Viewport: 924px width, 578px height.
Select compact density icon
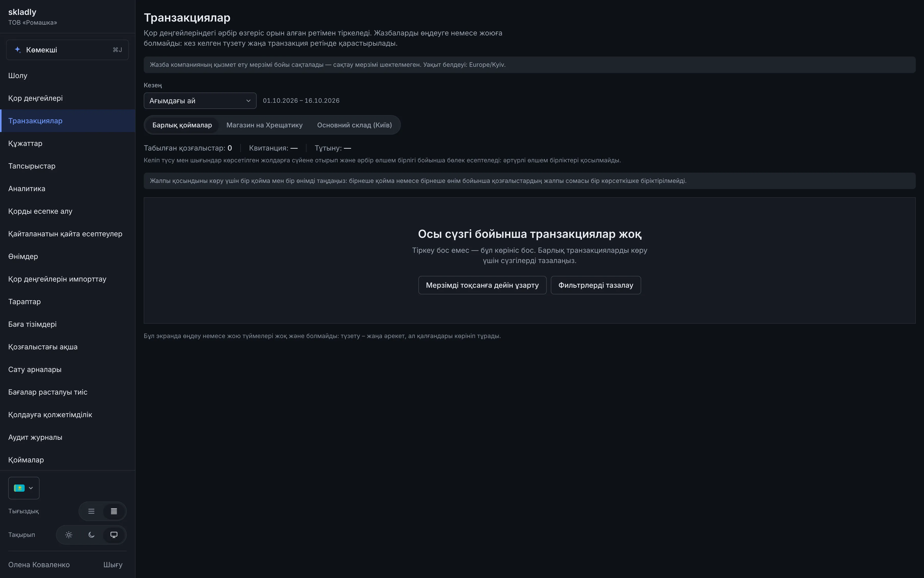tap(114, 511)
